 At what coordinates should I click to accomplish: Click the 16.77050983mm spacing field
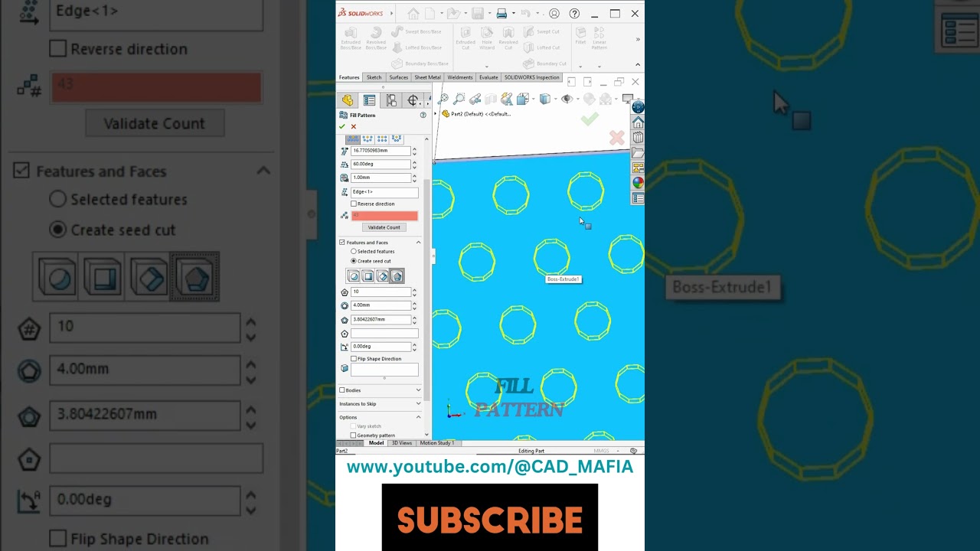coord(381,151)
